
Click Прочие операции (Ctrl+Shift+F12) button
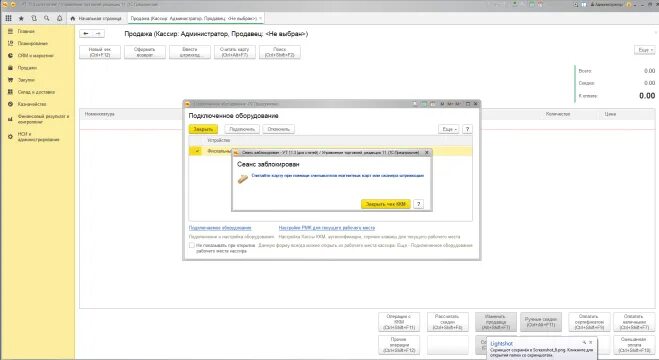click(399, 344)
